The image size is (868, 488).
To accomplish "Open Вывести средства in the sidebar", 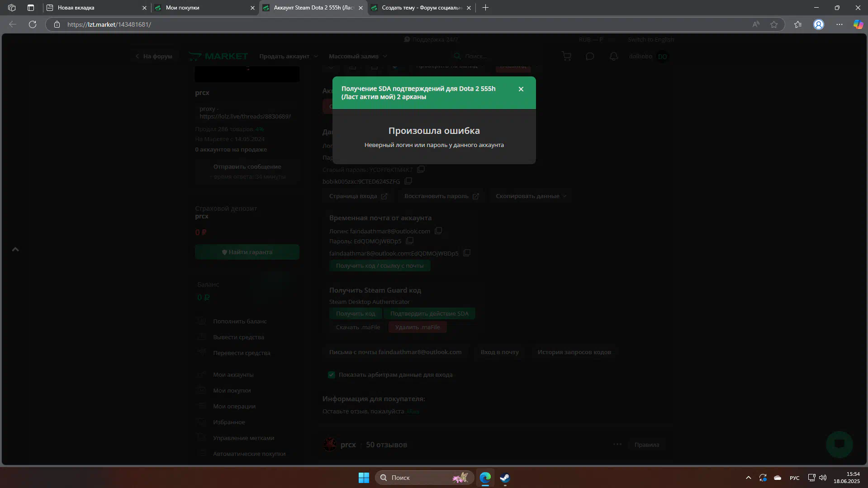I will pos(238,337).
